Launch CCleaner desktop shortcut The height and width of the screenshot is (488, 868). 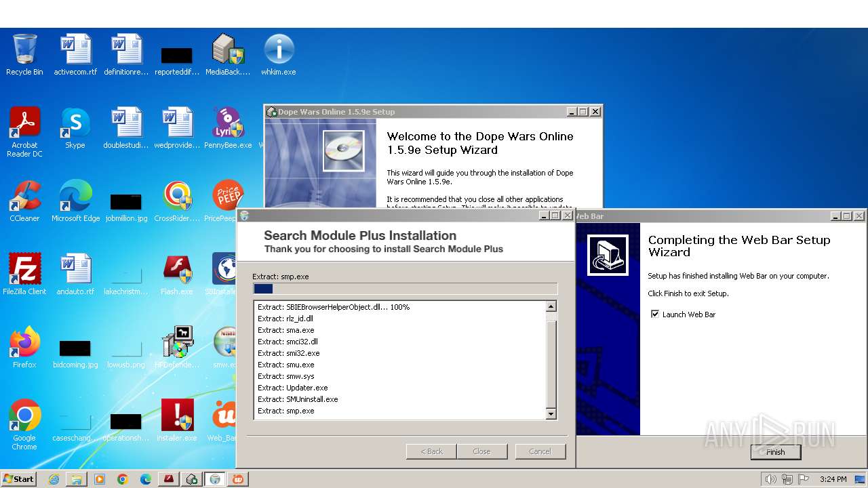tap(24, 201)
